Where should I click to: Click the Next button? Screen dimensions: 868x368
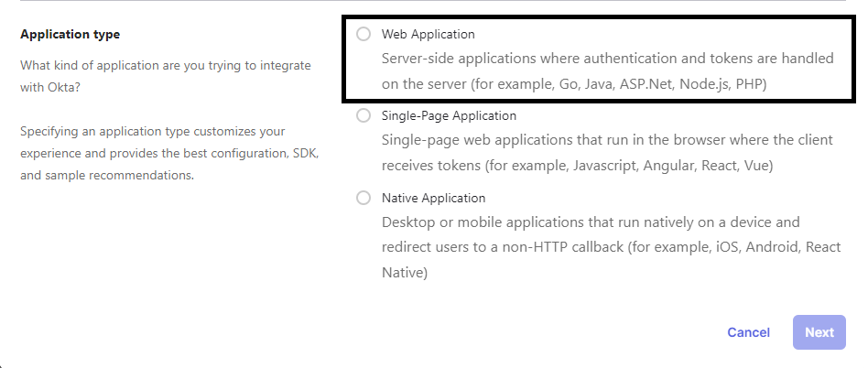coord(819,332)
